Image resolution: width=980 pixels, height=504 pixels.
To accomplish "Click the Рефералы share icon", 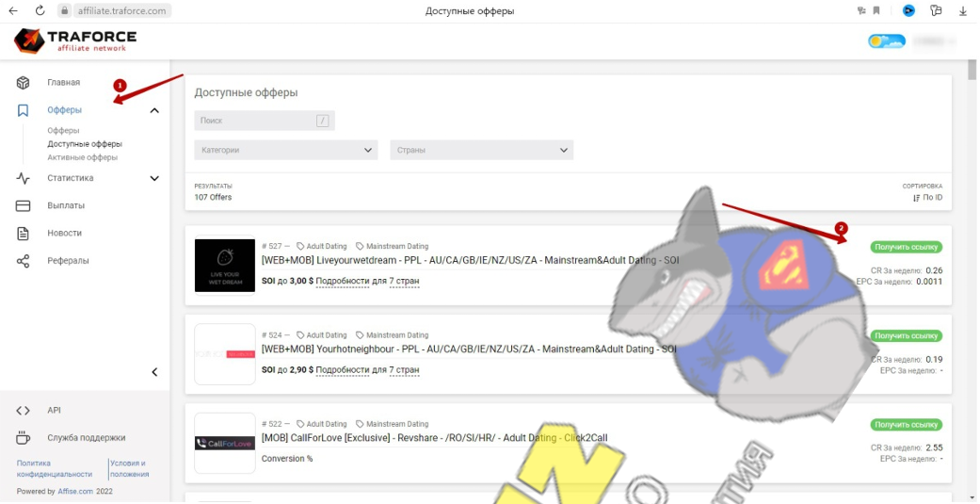I will 24,261.
